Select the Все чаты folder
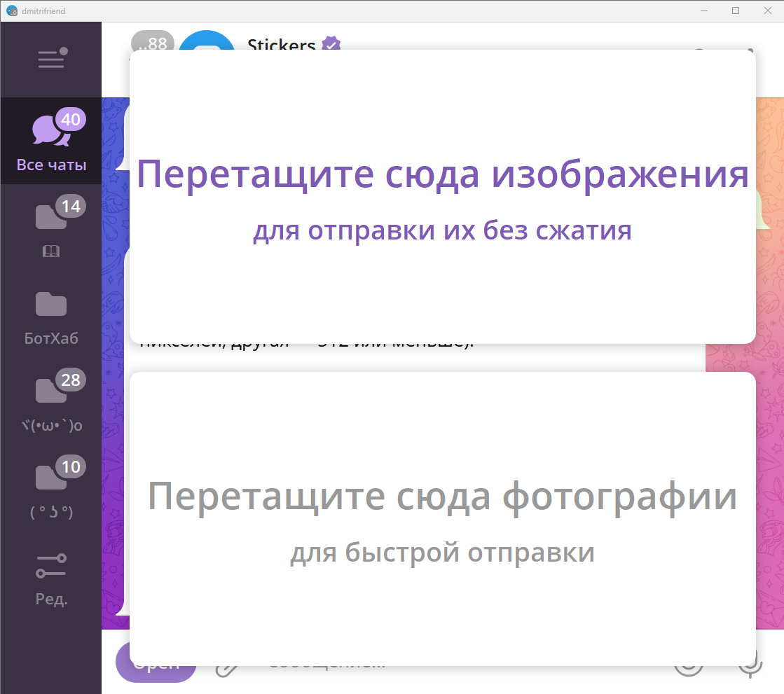784x694 pixels. pos(51,141)
